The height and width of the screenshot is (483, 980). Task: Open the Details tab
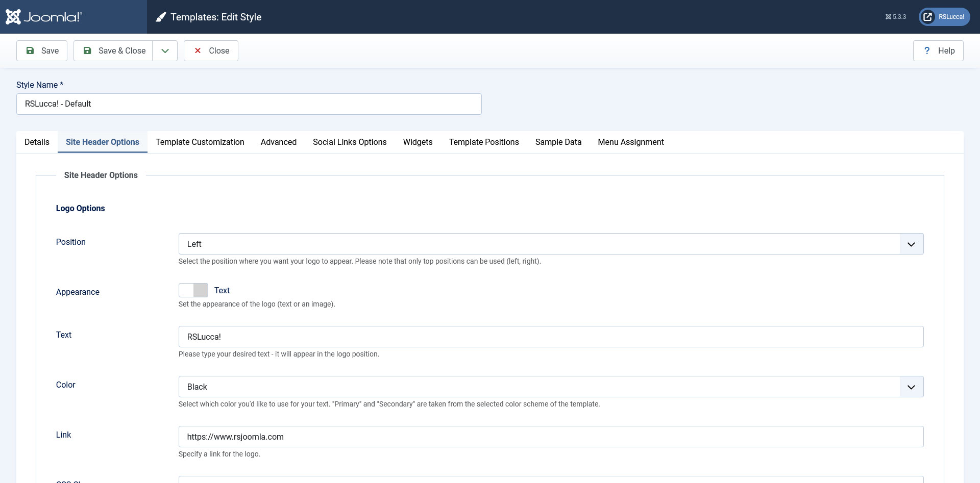point(37,142)
